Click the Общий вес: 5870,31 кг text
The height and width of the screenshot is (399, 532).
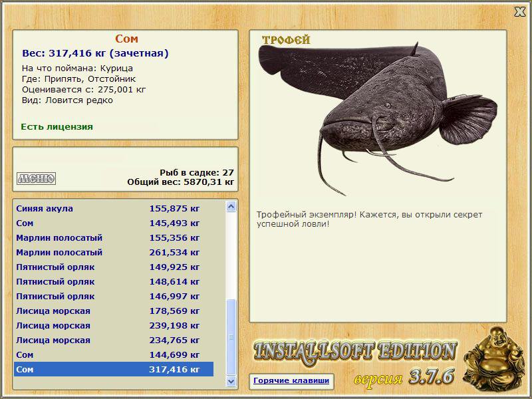180,182
